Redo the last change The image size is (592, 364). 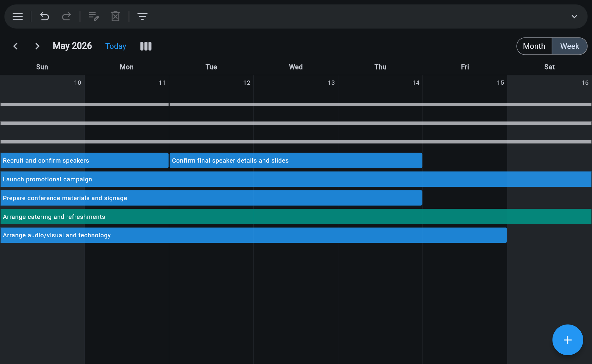coord(66,16)
